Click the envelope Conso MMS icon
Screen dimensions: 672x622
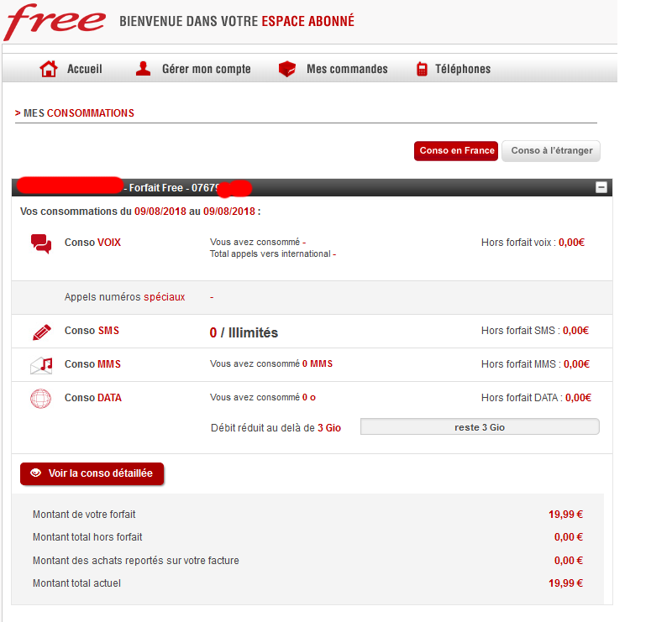pyautogui.click(x=41, y=365)
